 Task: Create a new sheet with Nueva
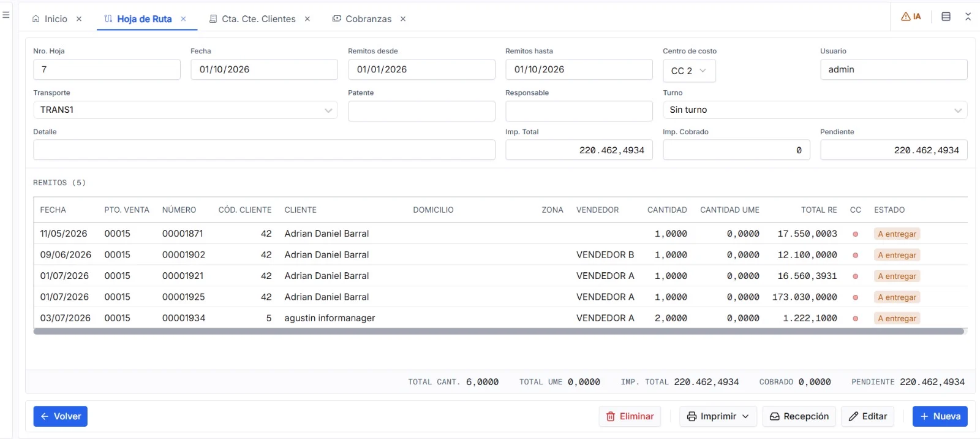pos(940,416)
